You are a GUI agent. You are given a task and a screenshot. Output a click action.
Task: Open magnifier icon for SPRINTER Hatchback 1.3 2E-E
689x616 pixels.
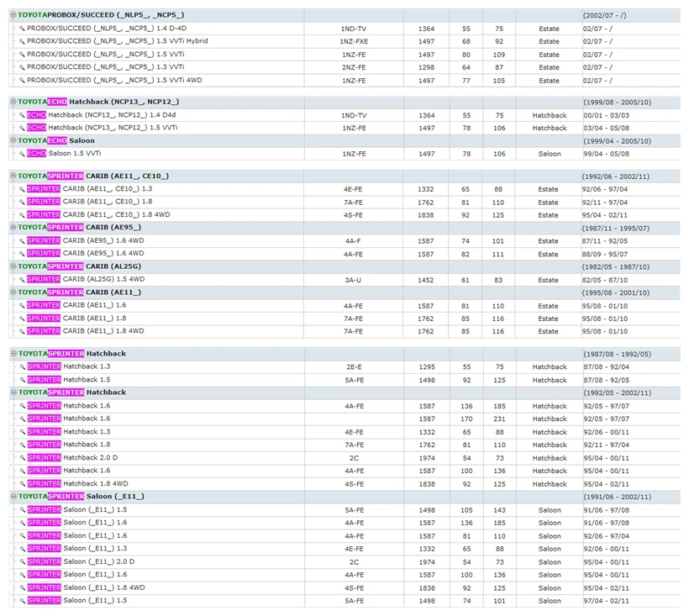[22, 367]
